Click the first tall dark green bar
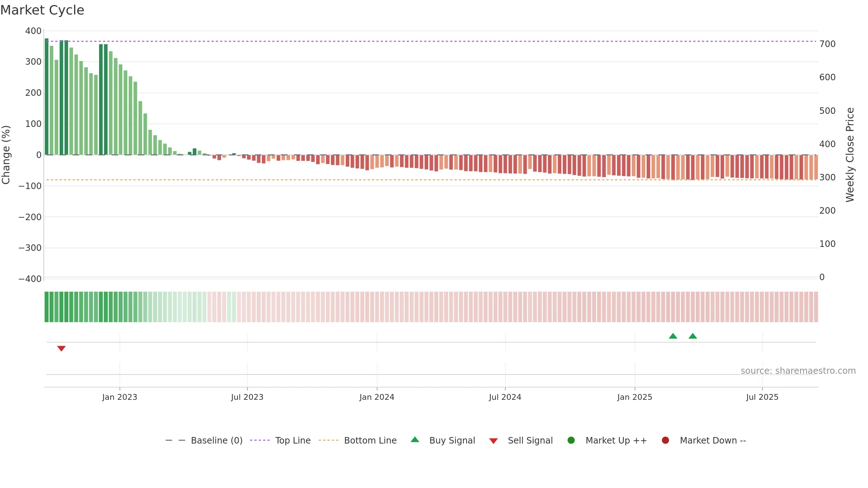 [x=47, y=97]
